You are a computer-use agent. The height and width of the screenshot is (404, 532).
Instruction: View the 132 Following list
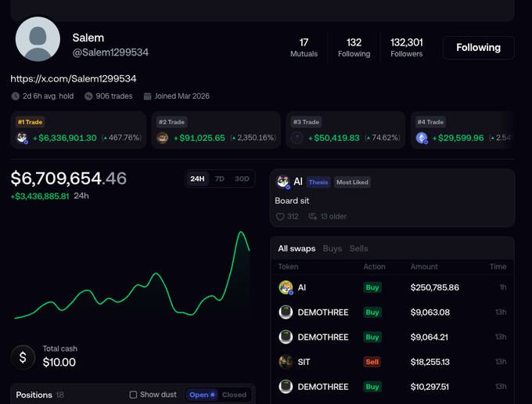[x=354, y=48]
